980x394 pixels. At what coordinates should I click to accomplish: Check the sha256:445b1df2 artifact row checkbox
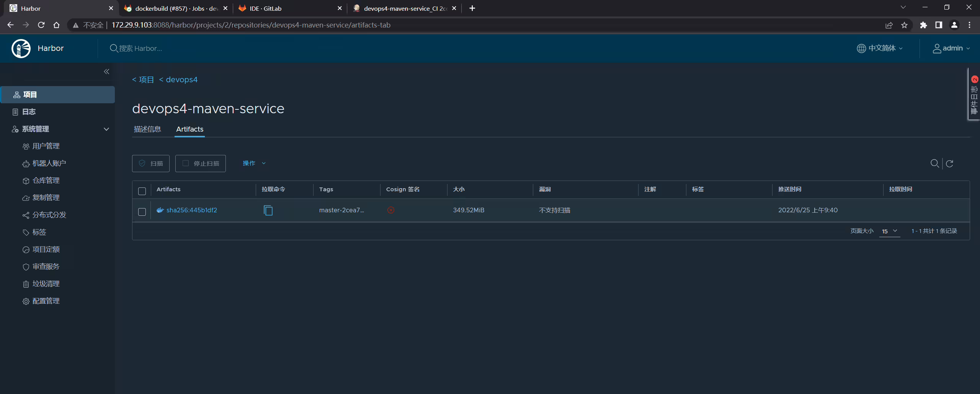click(x=142, y=212)
